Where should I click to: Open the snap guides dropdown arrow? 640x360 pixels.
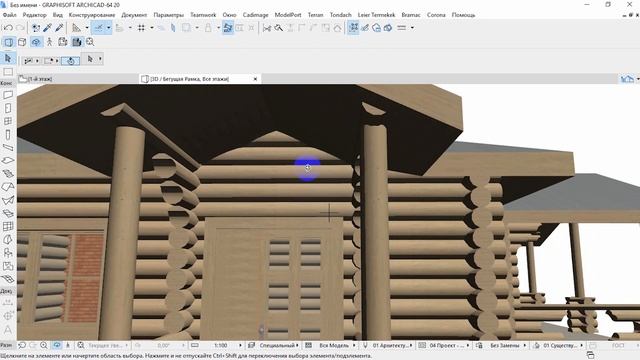click(x=109, y=28)
